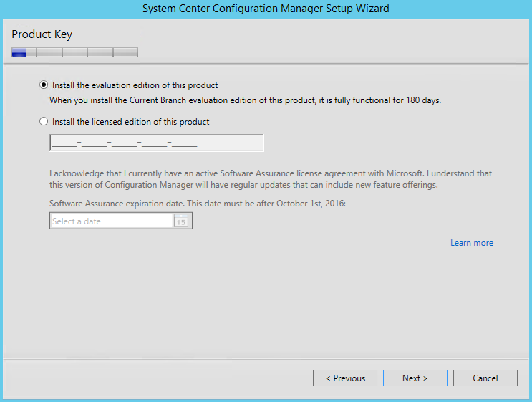Click the fourth wizard progress segment
This screenshot has height=402, width=532.
100,52
